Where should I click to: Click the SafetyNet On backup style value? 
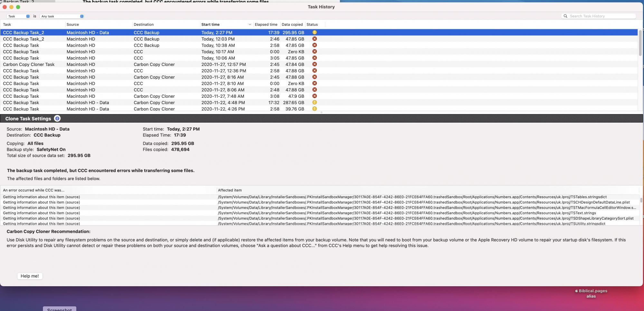tap(51, 150)
